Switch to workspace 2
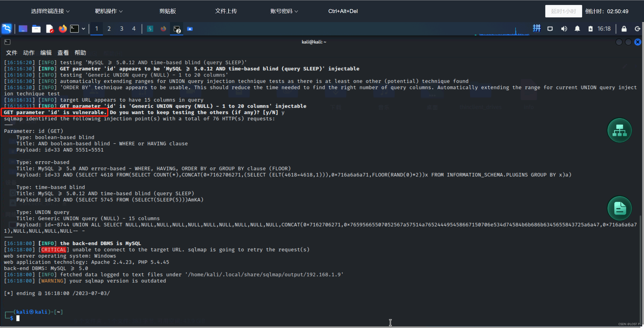This screenshot has height=328, width=644. [x=109, y=29]
